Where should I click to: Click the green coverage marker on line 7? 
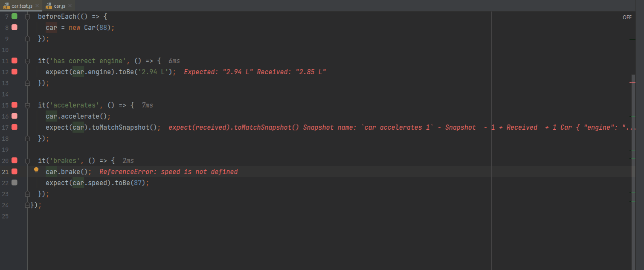point(15,16)
